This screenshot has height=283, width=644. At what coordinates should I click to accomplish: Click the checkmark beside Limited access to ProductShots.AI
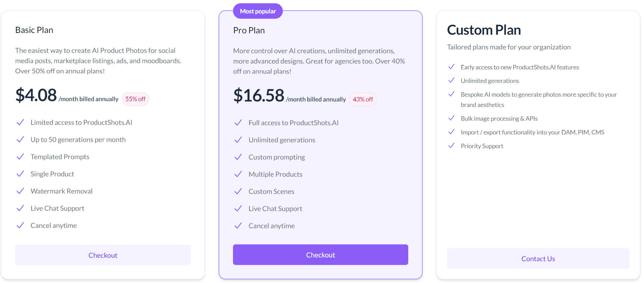pos(20,122)
